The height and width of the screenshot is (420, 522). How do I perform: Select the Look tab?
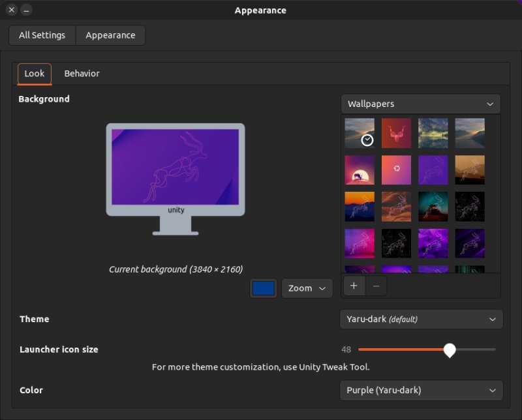[34, 74]
